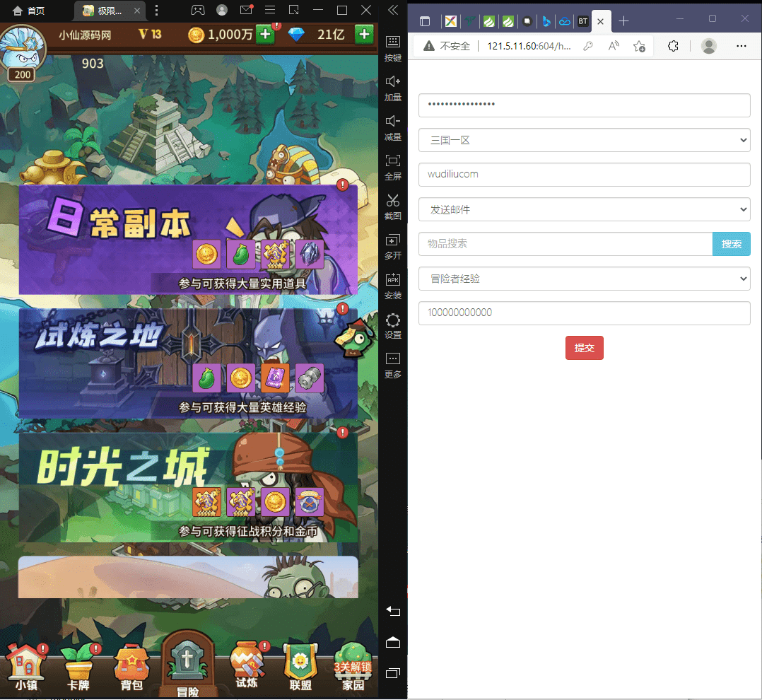762x700 pixels.
Task: Switch to the blue cloud browser tab
Action: point(565,21)
